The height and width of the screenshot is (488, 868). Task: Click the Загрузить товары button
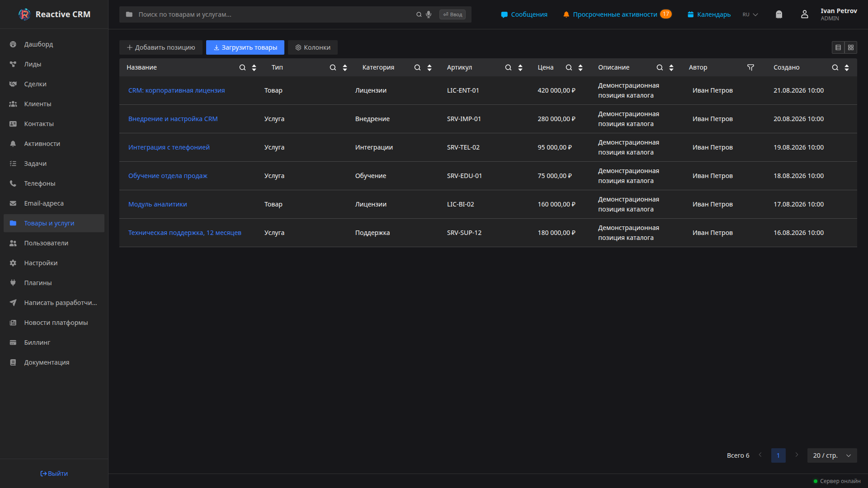coord(245,47)
